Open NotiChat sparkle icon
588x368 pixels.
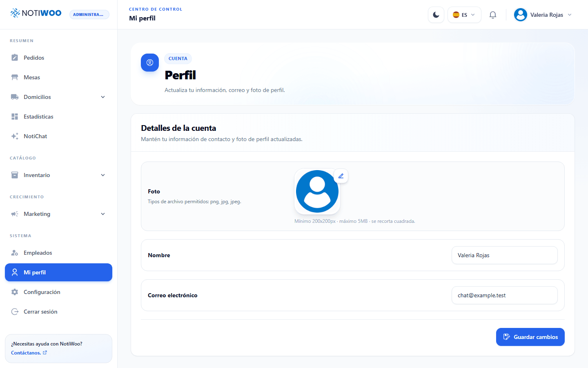15,136
